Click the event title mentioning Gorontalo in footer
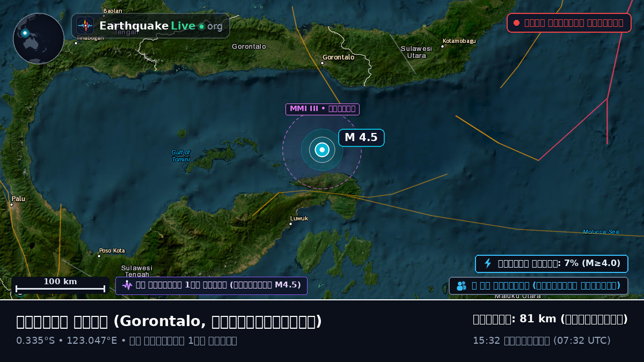 pyautogui.click(x=169, y=321)
